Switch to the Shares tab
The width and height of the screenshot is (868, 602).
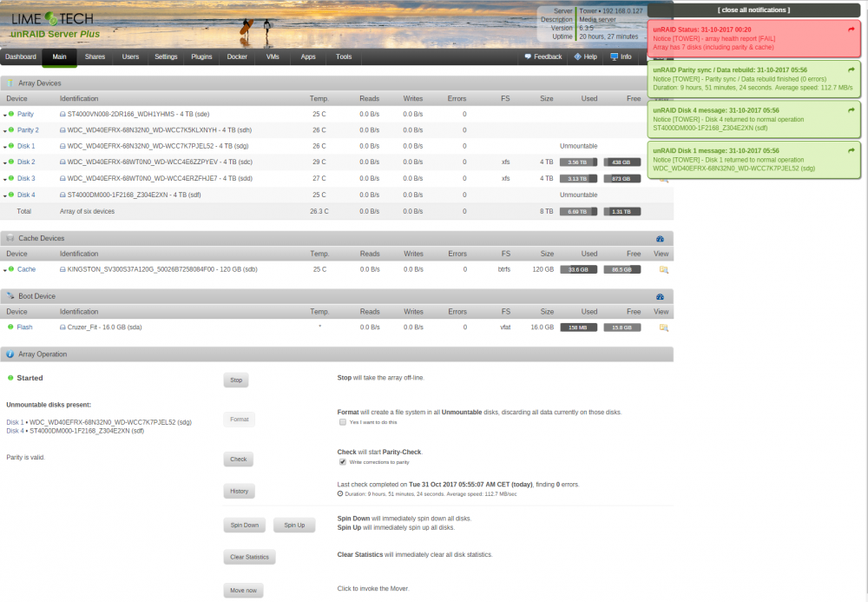point(95,57)
